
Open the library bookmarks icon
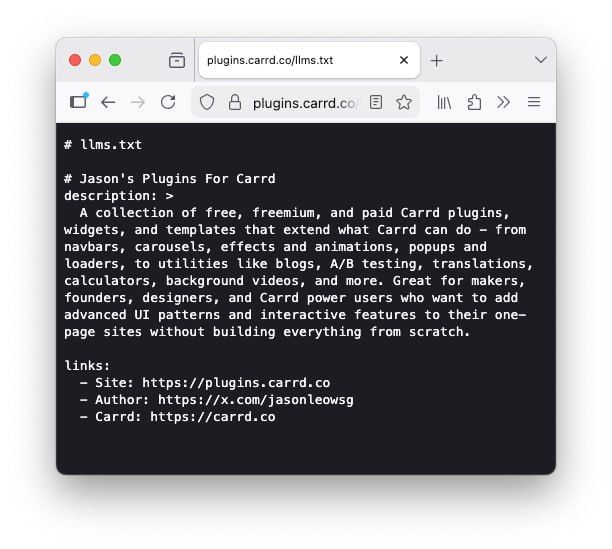point(444,103)
